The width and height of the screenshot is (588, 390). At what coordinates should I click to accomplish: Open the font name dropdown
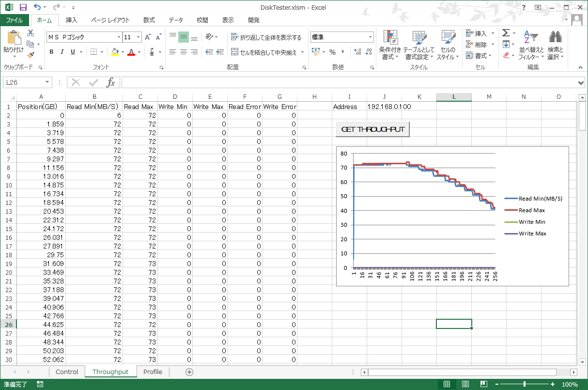119,37
